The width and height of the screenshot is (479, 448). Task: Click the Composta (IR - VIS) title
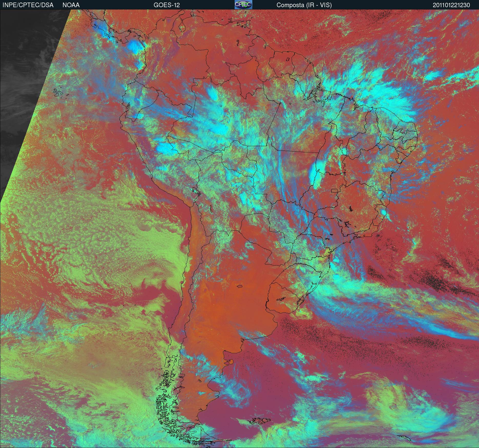(x=304, y=5)
